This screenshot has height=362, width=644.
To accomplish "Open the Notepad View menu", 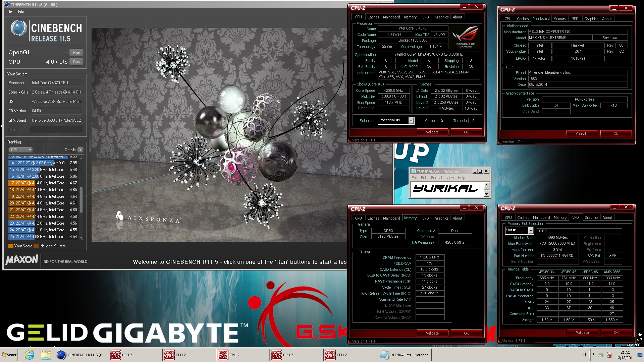I will point(450,178).
